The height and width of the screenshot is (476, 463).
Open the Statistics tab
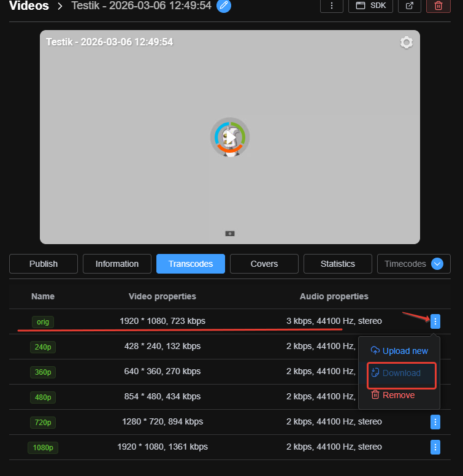coord(338,264)
